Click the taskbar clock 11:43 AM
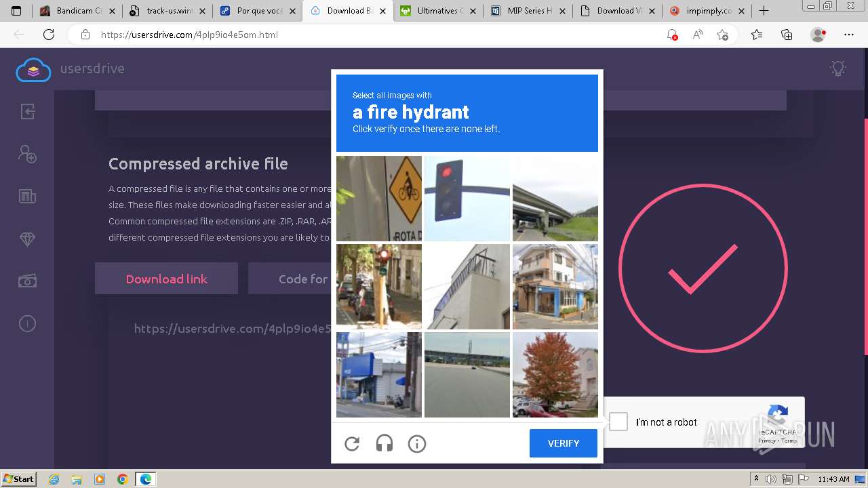 point(833,479)
